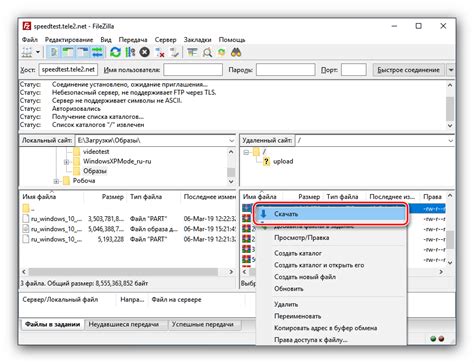Open the Сервер menu
This screenshot has width=474, height=363.
click(x=165, y=40)
